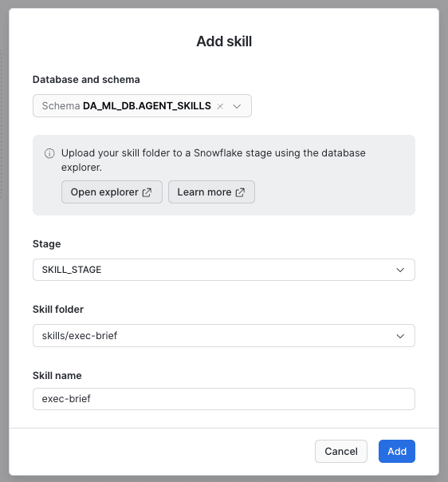Viewport: 448px width, 482px height.
Task: Click the Database and schema label
Action: [86, 80]
